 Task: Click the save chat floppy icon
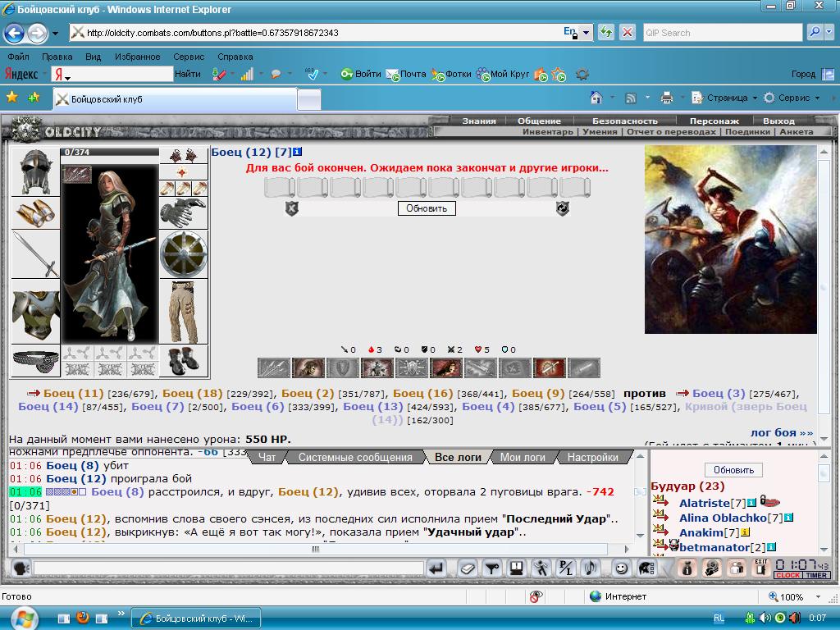pyautogui.click(x=517, y=568)
